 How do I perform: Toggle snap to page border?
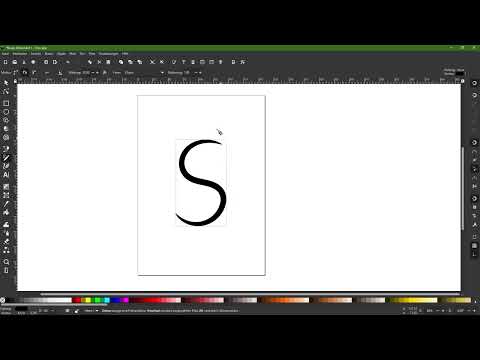[474, 237]
